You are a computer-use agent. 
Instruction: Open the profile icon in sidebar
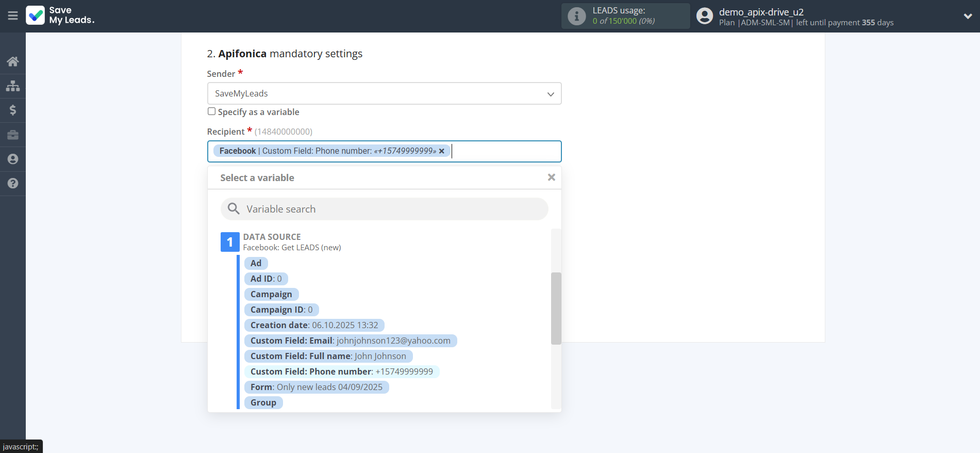point(13,159)
